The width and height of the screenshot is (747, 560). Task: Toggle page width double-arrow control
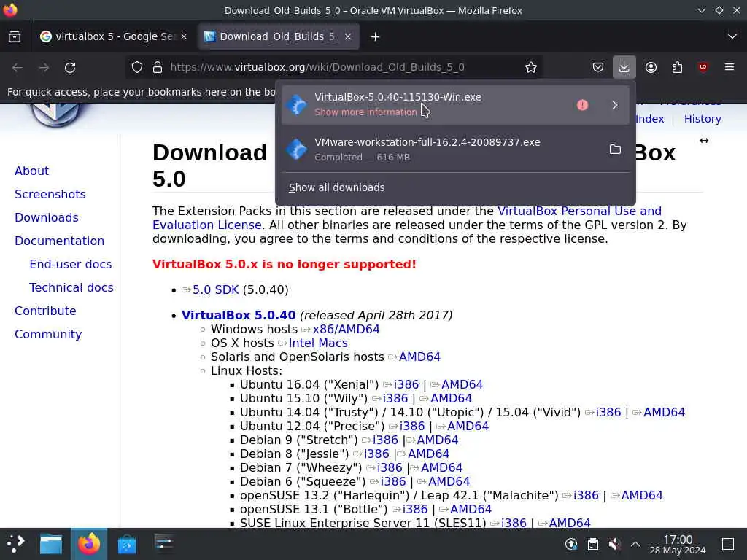coord(704,141)
